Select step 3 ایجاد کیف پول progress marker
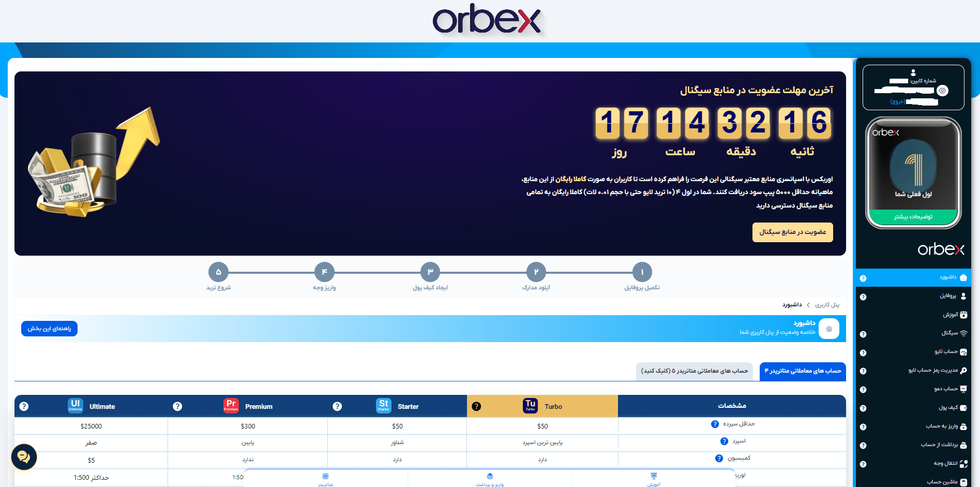Image resolution: width=980 pixels, height=487 pixels. tap(430, 272)
